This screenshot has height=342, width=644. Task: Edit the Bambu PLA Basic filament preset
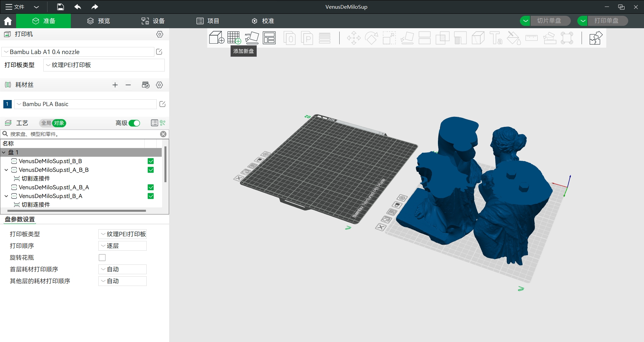(x=162, y=104)
